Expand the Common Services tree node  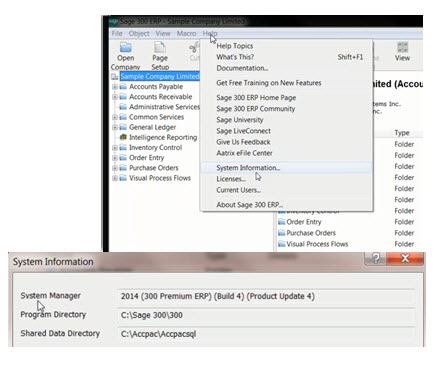click(115, 117)
